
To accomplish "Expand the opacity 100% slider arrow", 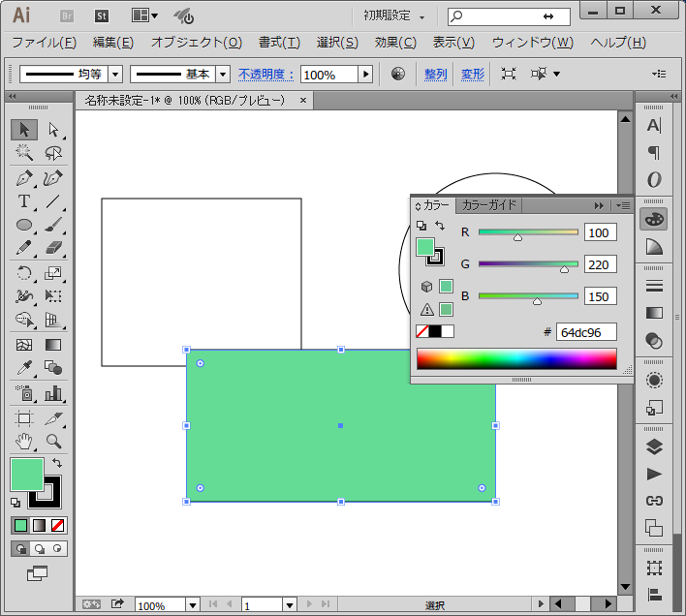I will [x=365, y=75].
